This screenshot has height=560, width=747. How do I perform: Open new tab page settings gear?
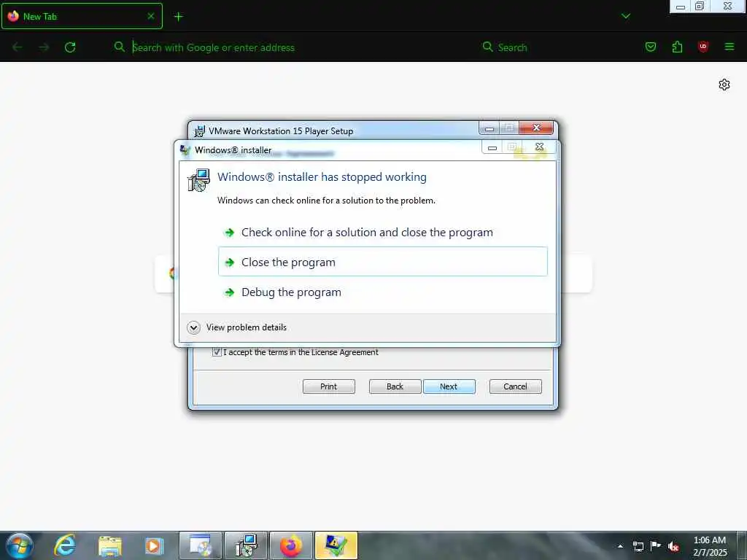tap(724, 85)
